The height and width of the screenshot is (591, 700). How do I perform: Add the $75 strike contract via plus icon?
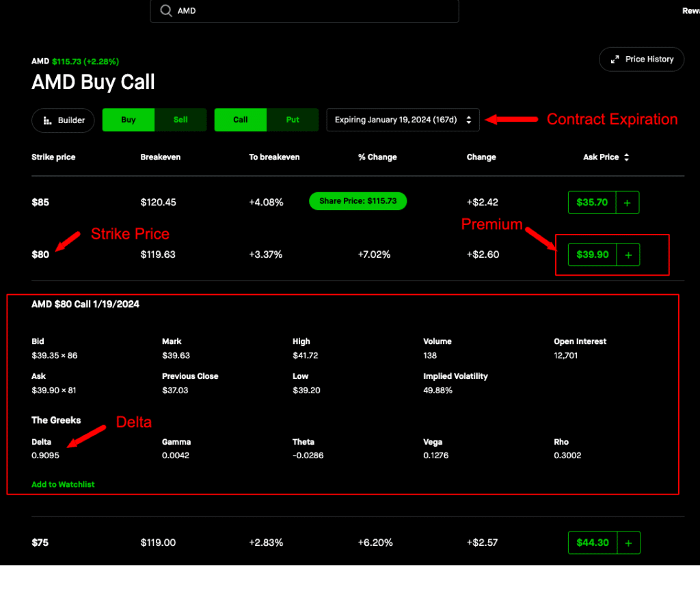click(x=629, y=542)
